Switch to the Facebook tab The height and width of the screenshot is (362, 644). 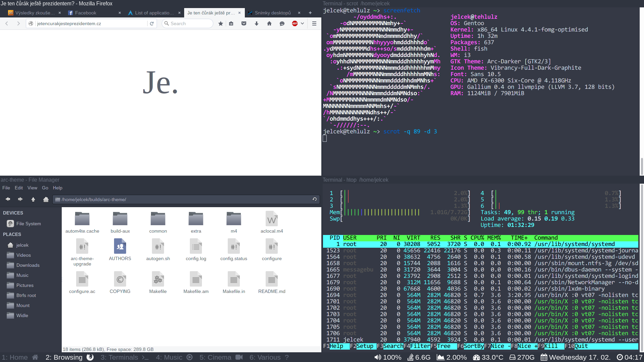pos(86,13)
